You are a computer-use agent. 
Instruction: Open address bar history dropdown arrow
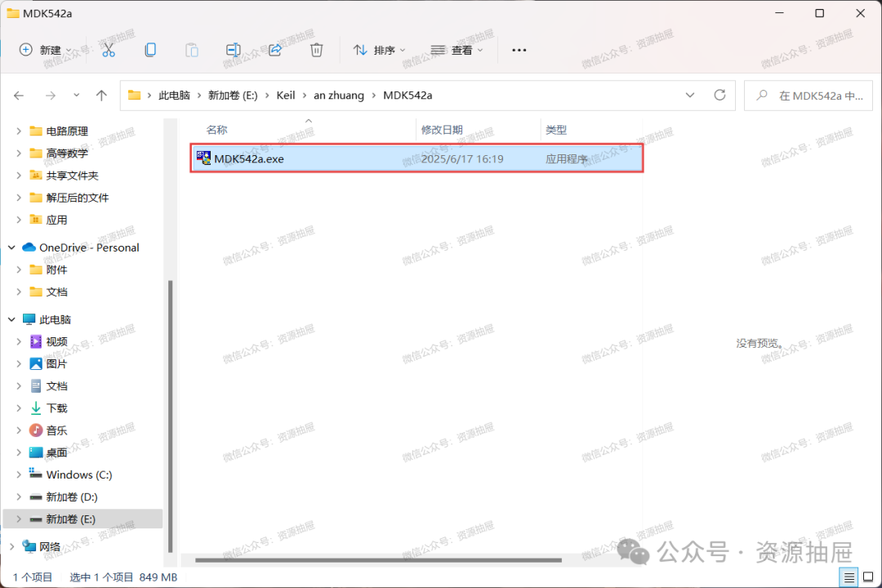pos(689,95)
